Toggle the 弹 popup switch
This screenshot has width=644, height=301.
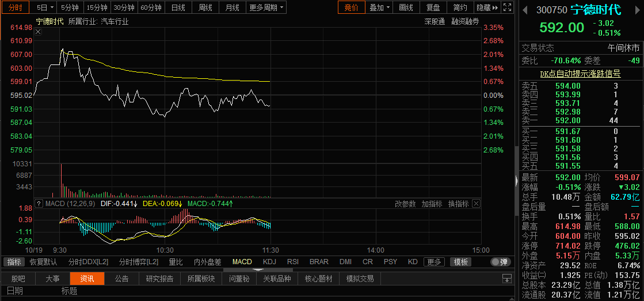[500, 262]
